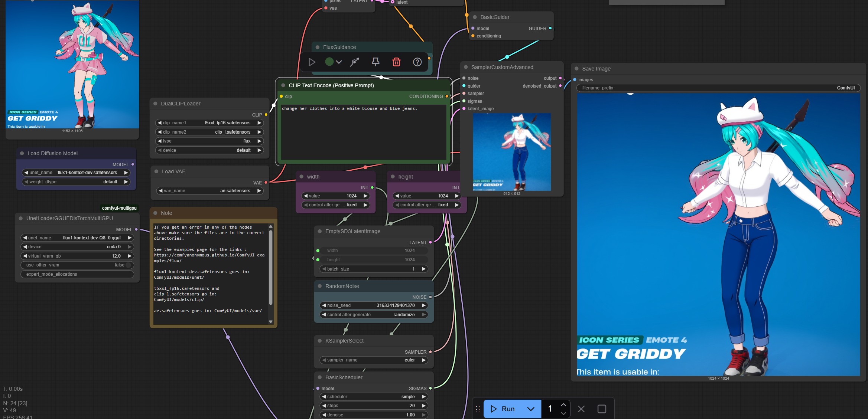Cancel the current run with the X icon
Screen dimensions: 868x419
click(581, 409)
